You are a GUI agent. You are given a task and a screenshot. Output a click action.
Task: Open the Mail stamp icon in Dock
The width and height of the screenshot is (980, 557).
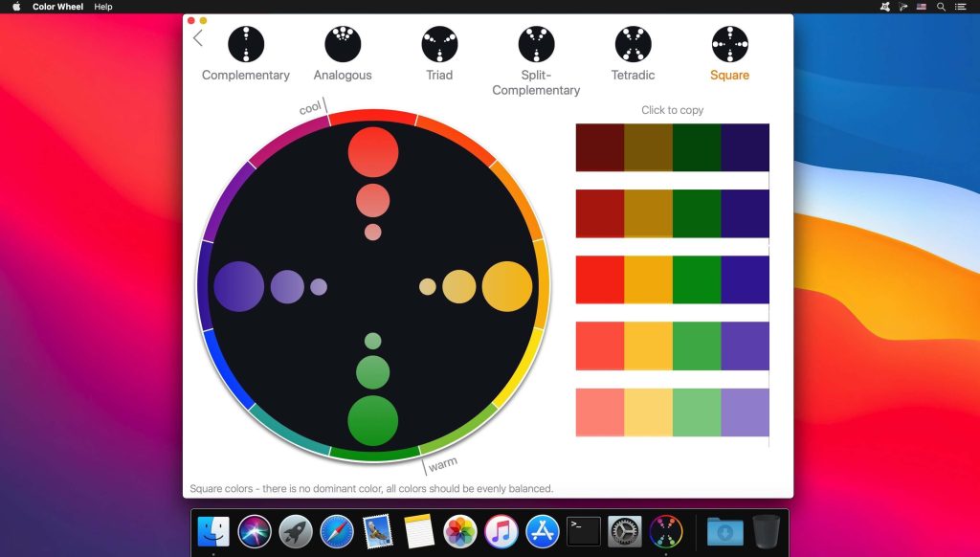(x=378, y=531)
